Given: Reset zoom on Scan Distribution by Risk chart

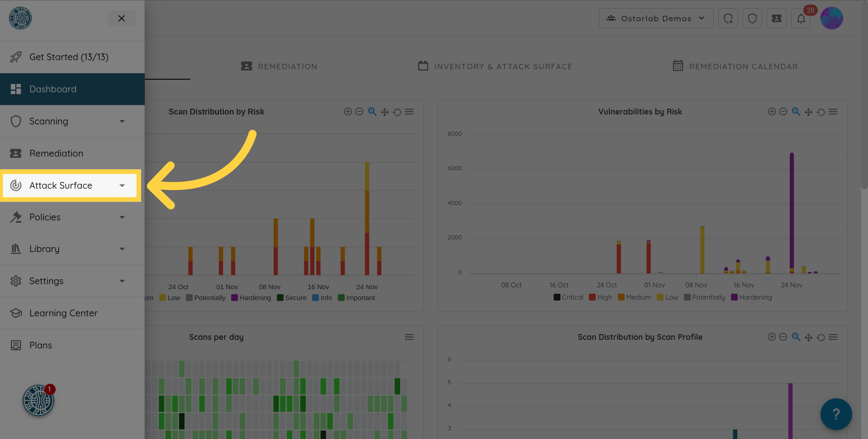Looking at the screenshot, I should 397,112.
